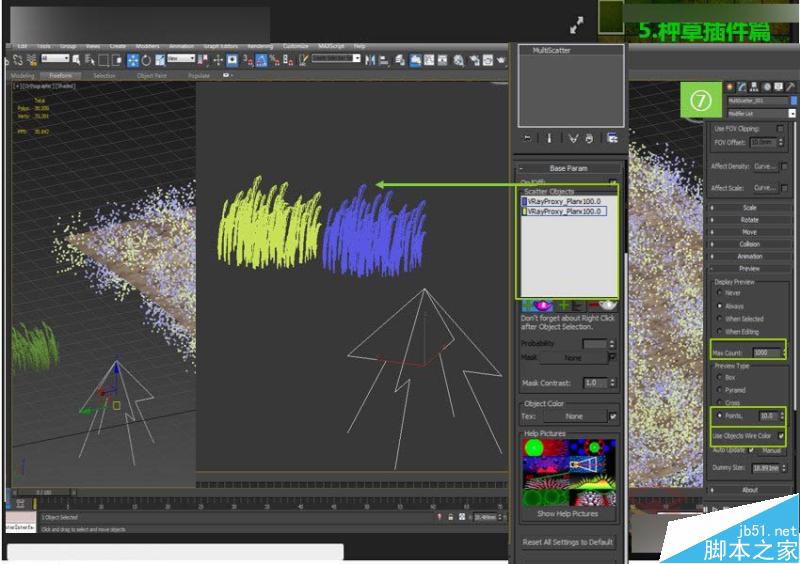Image resolution: width=800 pixels, height=564 pixels.
Task: Open the Utilities hammer icon tab
Action: (790, 87)
